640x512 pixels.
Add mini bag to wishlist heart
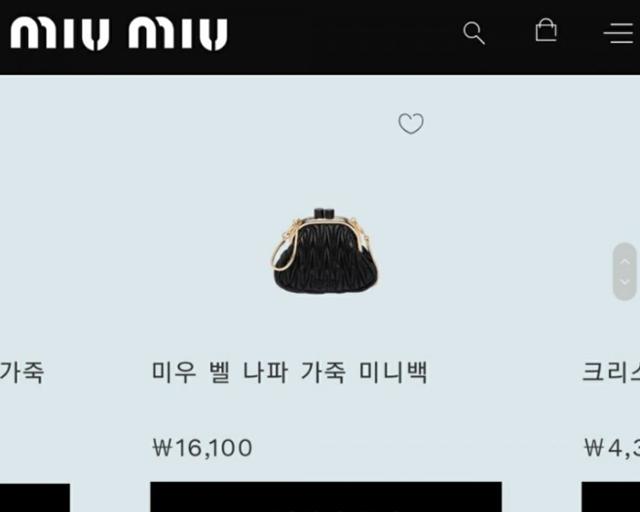coord(411,123)
